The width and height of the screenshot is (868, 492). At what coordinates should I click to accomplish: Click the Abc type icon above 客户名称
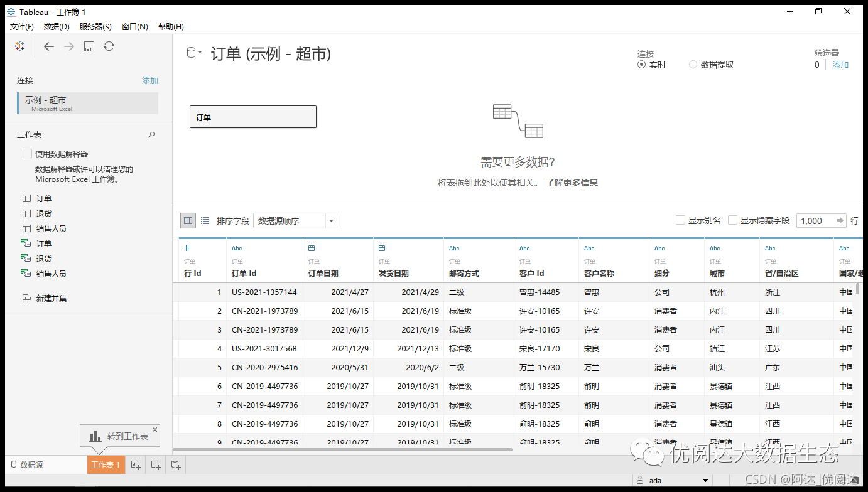click(x=589, y=249)
